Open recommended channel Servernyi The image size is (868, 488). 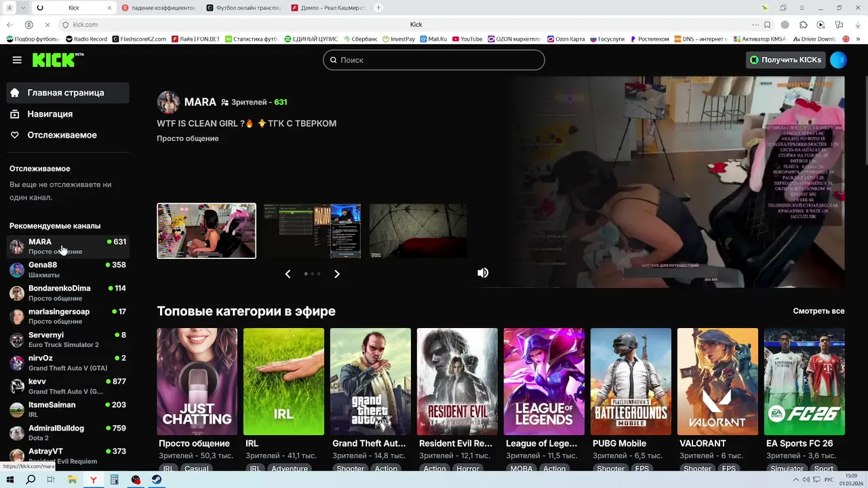tap(68, 340)
